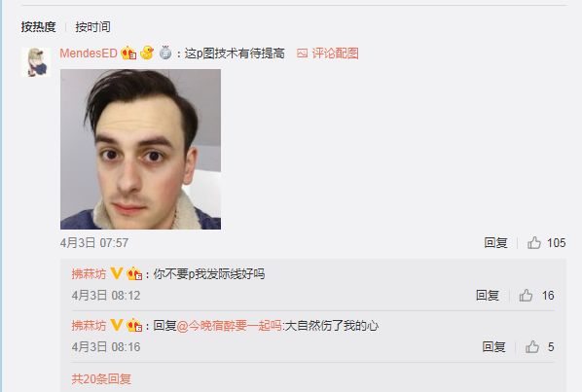
Task: Open 拂菻坊 name in first reply
Action: [x=89, y=274]
